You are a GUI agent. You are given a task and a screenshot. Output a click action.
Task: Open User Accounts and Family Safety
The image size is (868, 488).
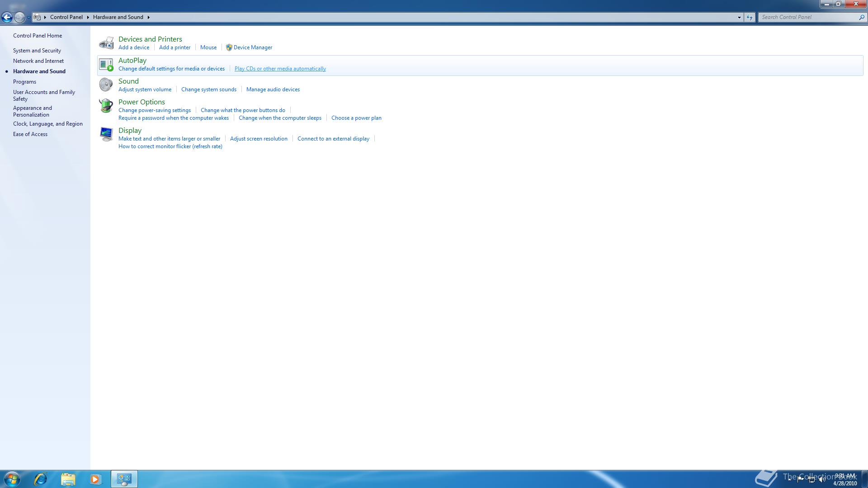[44, 95]
